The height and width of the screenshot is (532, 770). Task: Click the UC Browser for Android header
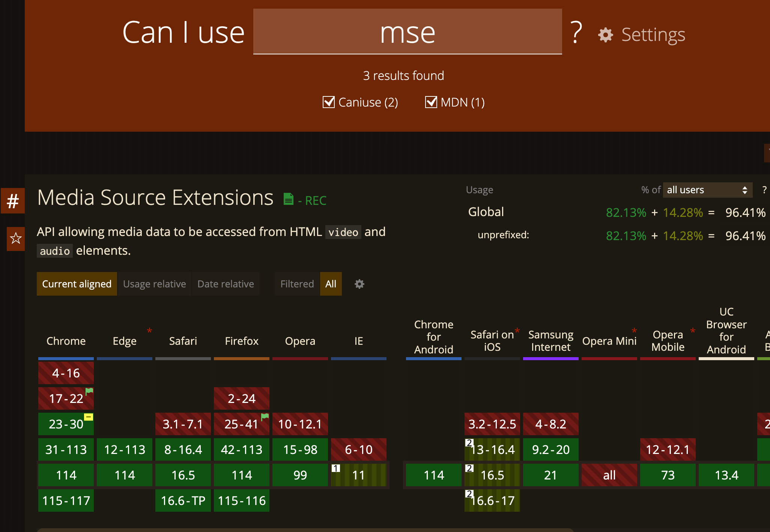pos(726,331)
